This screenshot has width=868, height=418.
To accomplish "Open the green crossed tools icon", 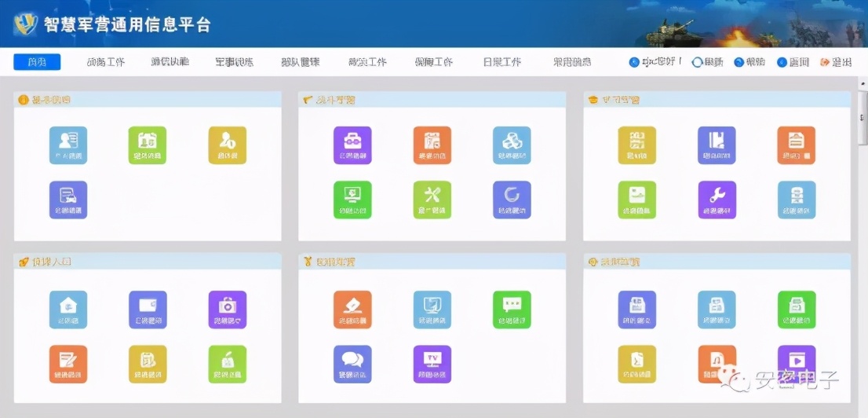I will click(x=432, y=200).
